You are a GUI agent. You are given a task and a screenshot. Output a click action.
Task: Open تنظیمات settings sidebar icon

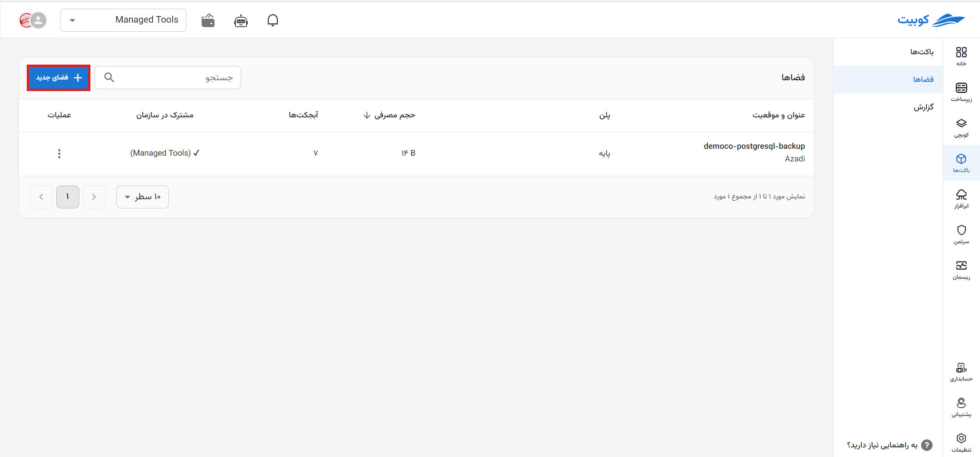pyautogui.click(x=961, y=443)
